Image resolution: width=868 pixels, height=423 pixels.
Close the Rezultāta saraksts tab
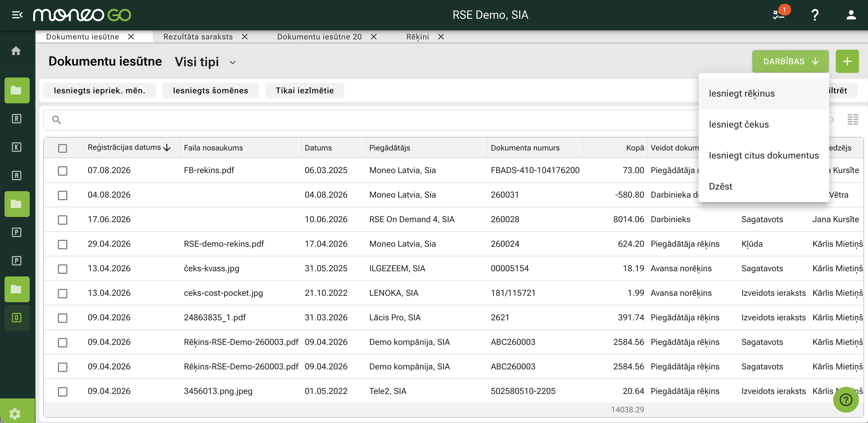245,37
